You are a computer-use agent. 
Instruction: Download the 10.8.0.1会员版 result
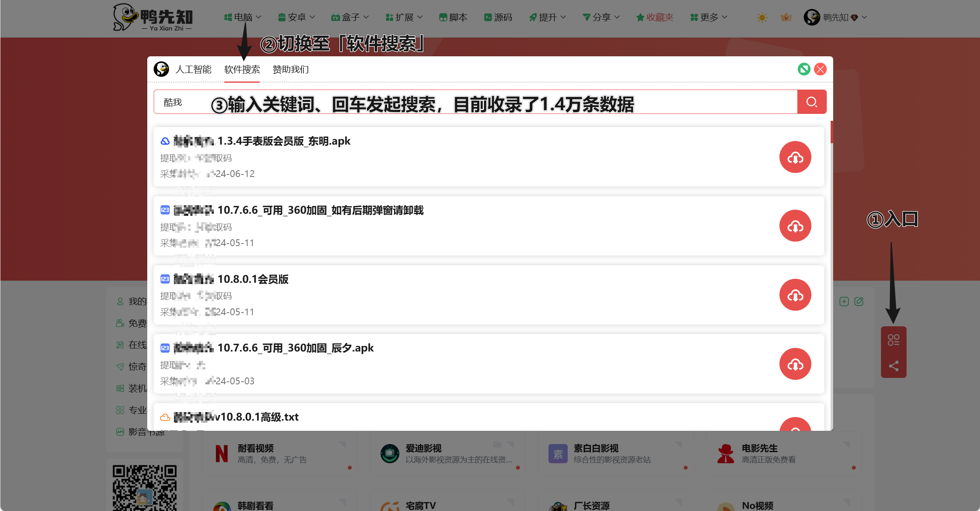click(x=795, y=295)
